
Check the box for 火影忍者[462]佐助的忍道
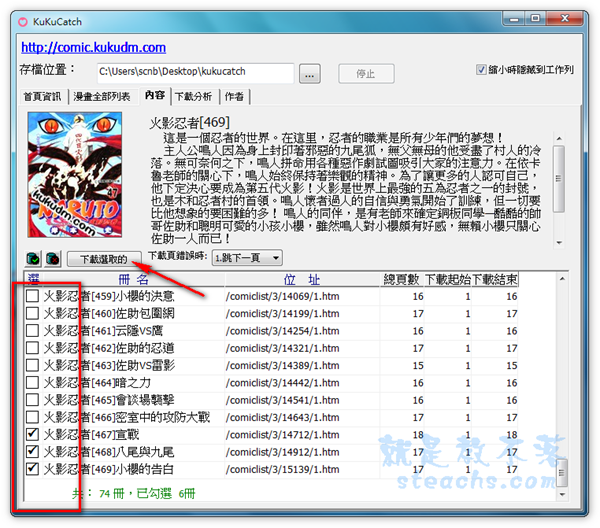pos(33,348)
